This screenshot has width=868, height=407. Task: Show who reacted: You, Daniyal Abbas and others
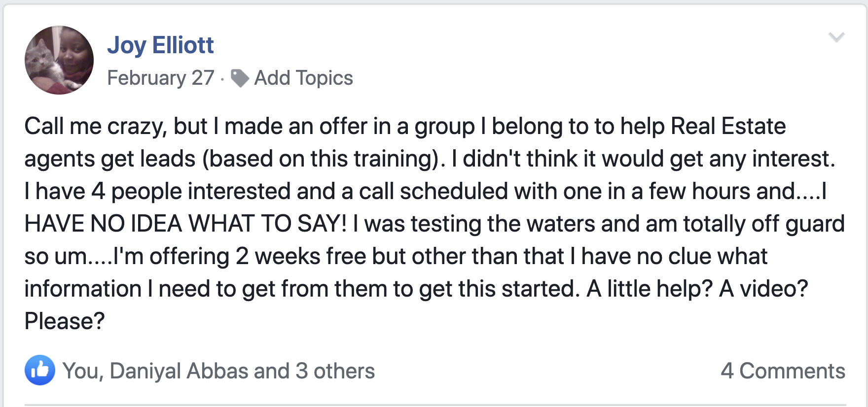[x=218, y=371]
